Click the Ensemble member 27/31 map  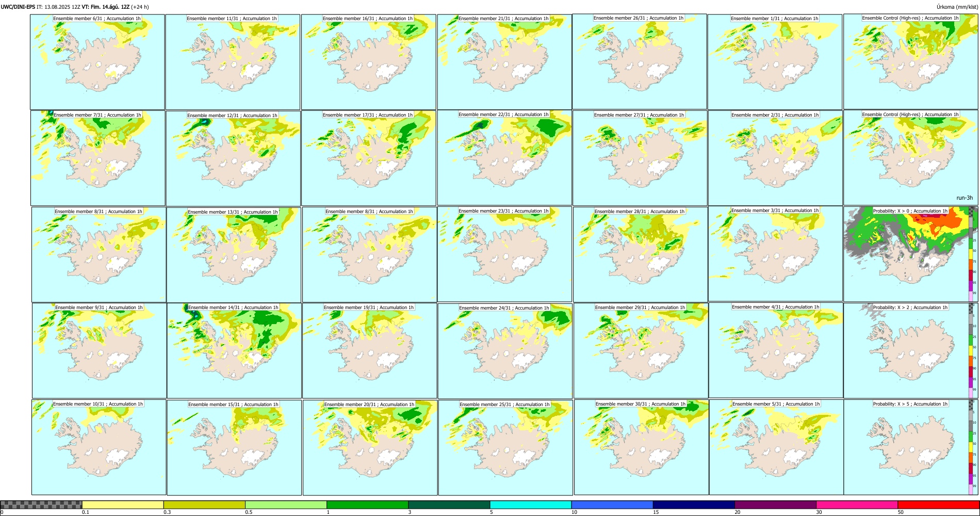pos(640,158)
